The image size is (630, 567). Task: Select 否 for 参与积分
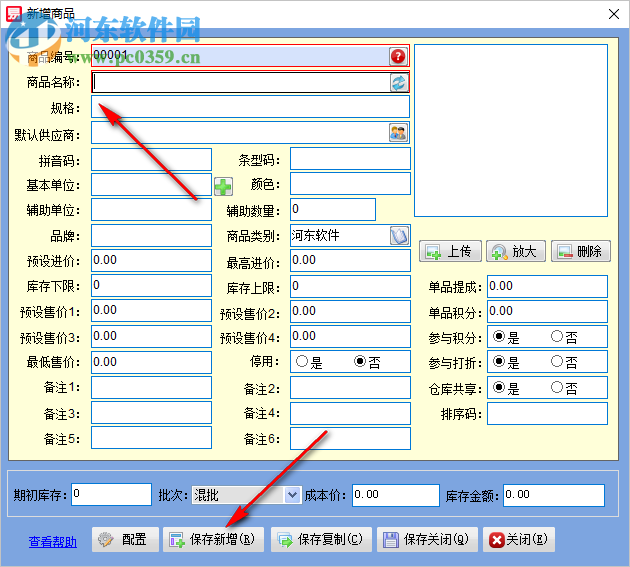pos(557,336)
